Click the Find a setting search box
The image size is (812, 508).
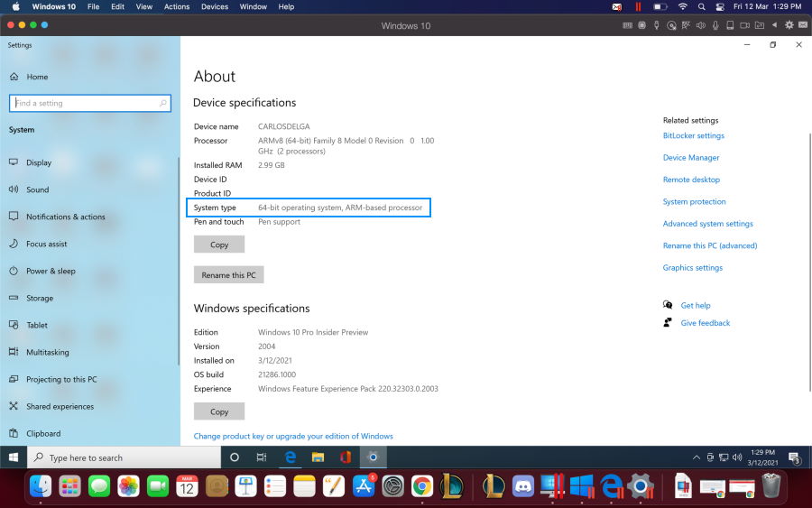point(89,103)
